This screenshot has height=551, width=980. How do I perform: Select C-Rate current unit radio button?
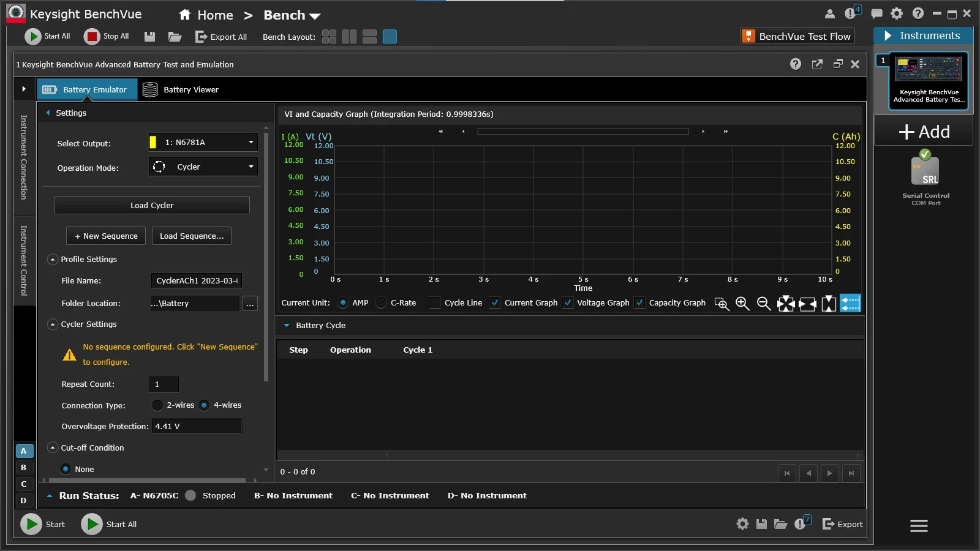coord(382,302)
